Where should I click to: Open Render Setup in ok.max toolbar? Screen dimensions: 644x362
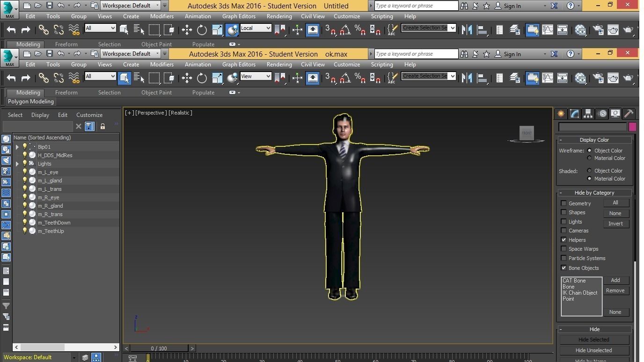[x=598, y=78]
